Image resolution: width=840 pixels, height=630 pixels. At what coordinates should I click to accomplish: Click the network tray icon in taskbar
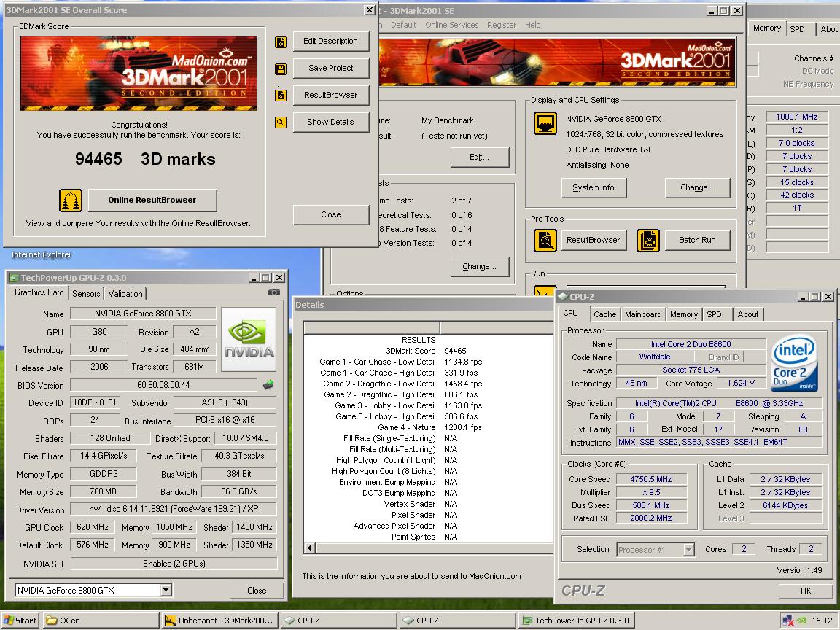[x=787, y=621]
